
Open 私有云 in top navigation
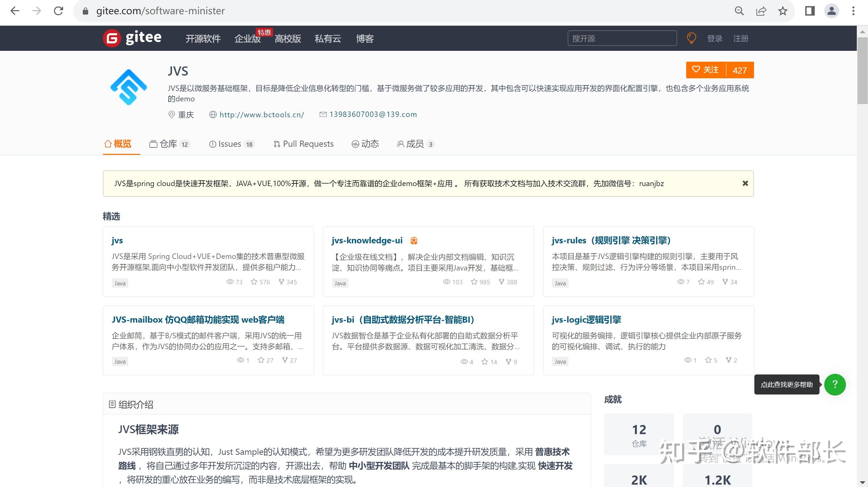pyautogui.click(x=328, y=39)
